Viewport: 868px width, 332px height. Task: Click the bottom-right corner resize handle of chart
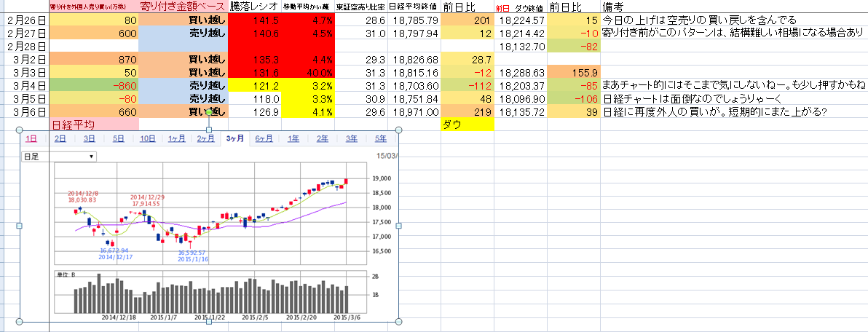pos(398,321)
